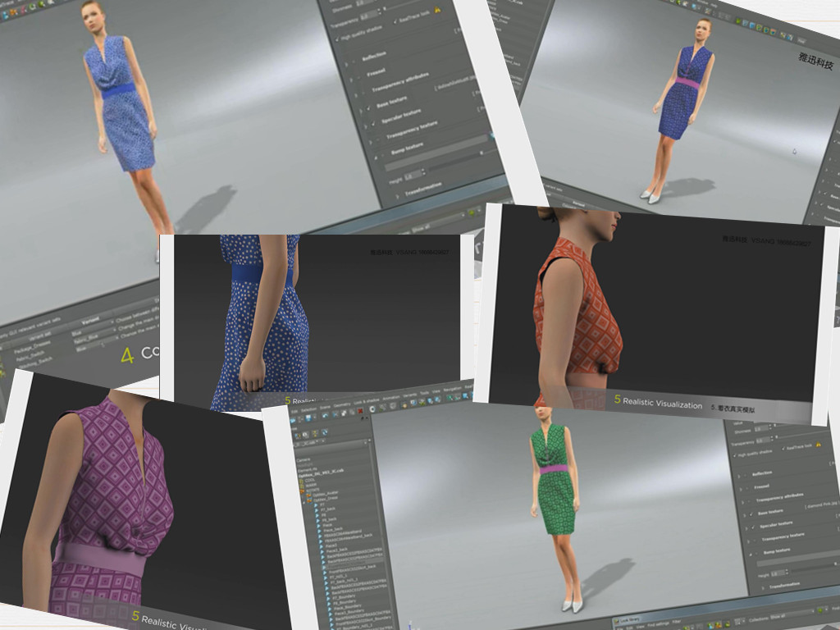Select F7_back row in scene tree

328,509
